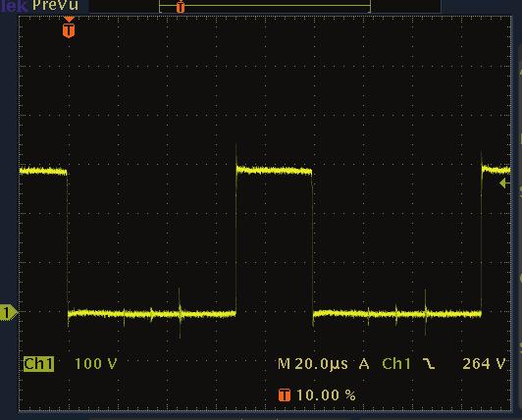Viewport: 522px width, 420px height.
Task: Click the A trigger type indicator
Action: pos(364,364)
